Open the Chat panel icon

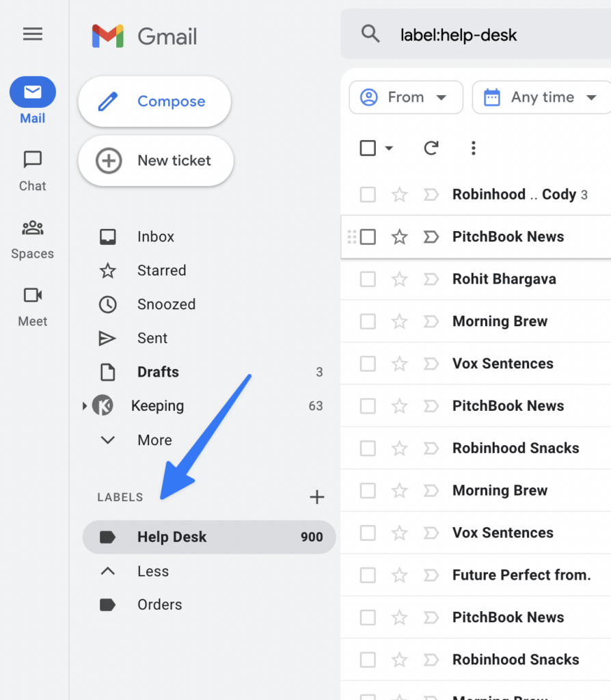click(x=32, y=160)
